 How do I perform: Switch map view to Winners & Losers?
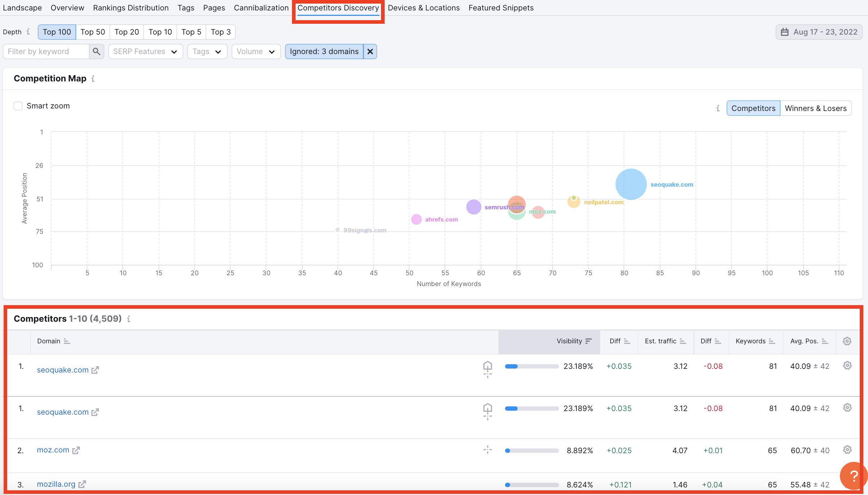click(x=816, y=108)
